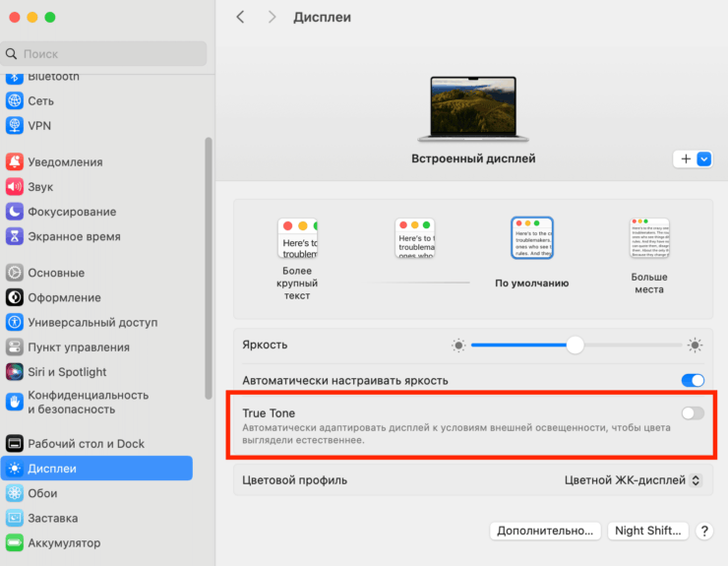Go to Рабочий стол и Dock section
This screenshot has width=728, height=566.
87,443
